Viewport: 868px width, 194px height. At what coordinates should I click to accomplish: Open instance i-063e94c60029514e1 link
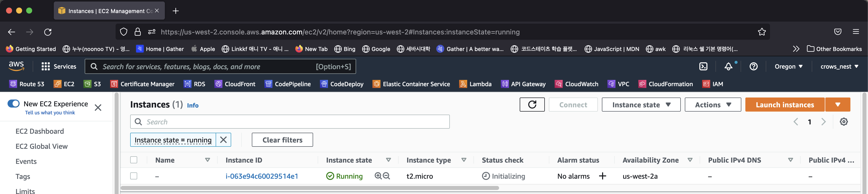pos(262,176)
